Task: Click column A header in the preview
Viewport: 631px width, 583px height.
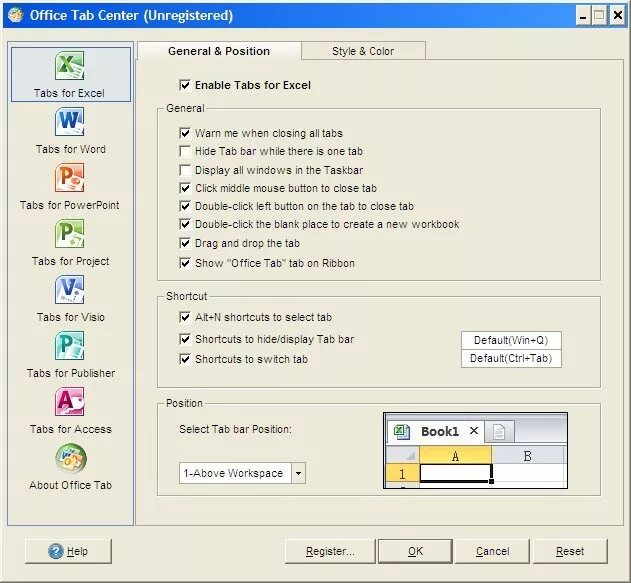Action: click(455, 455)
